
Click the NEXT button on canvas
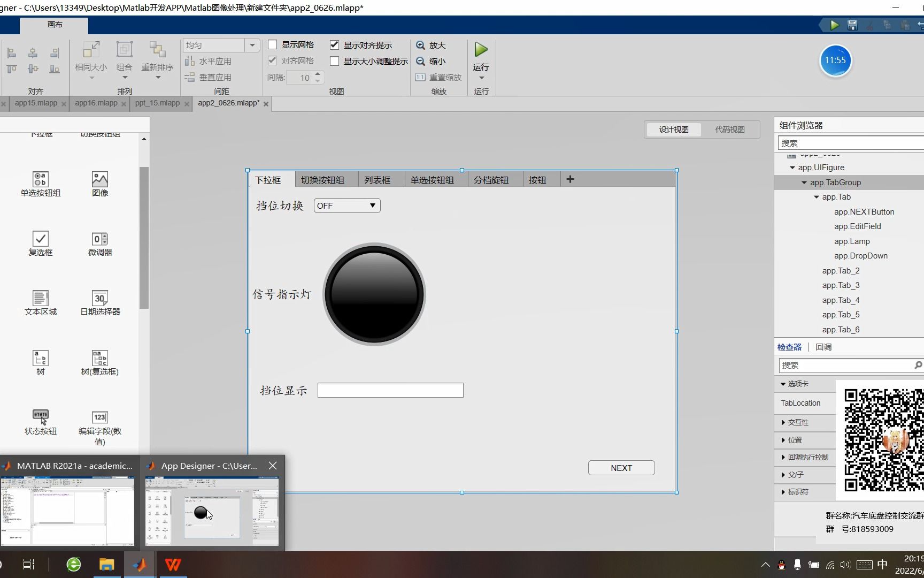(621, 468)
